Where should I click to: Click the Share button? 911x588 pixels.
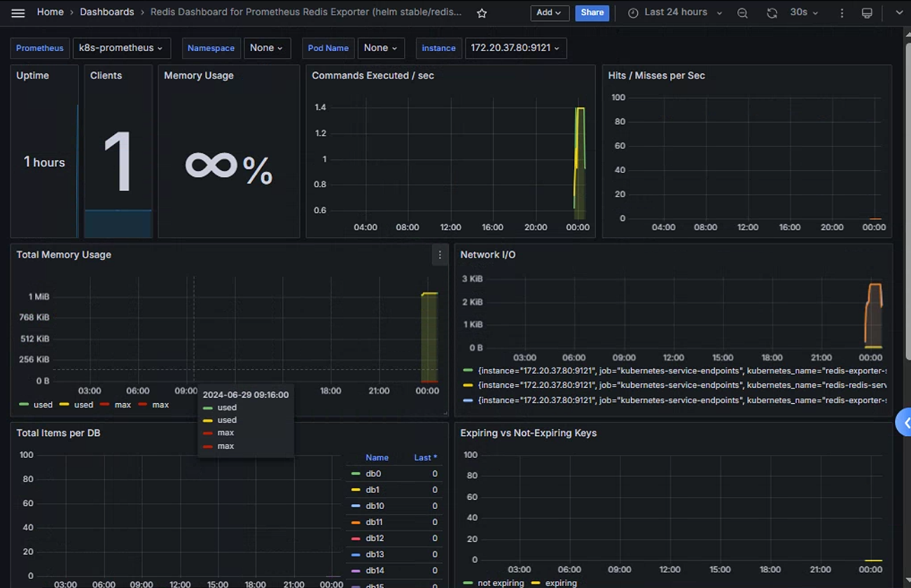coord(592,13)
